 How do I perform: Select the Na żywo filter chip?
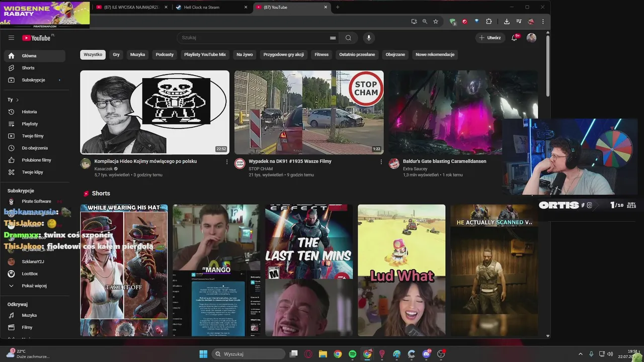[245, 54]
